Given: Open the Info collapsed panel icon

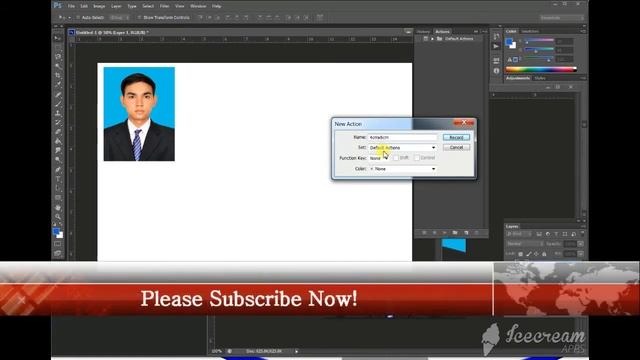Looking at the screenshot, I should pyautogui.click(x=496, y=71).
